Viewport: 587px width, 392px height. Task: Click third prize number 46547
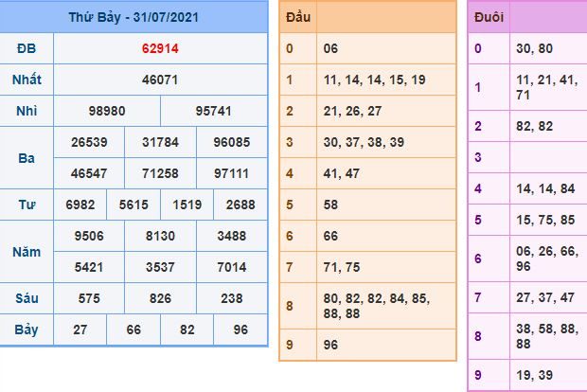coord(89,173)
